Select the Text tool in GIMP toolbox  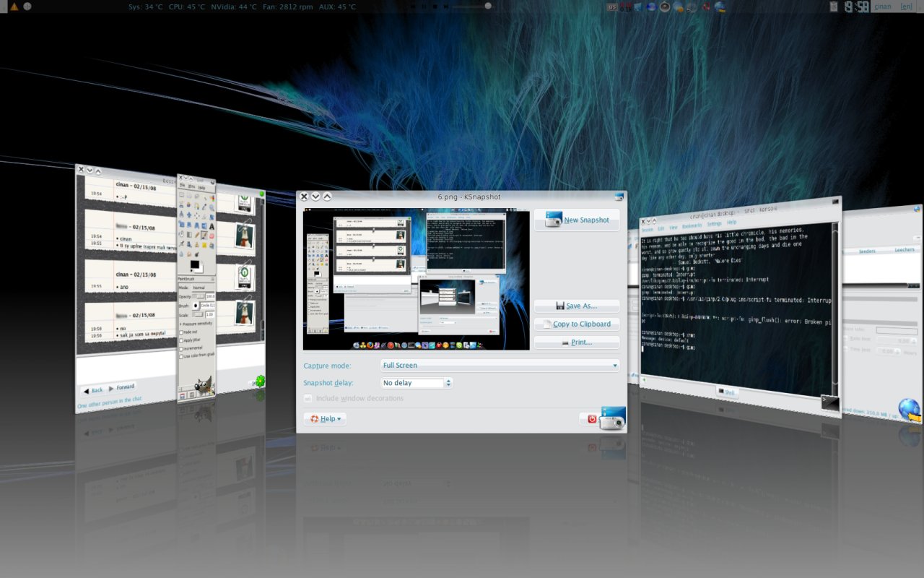pyautogui.click(x=212, y=227)
